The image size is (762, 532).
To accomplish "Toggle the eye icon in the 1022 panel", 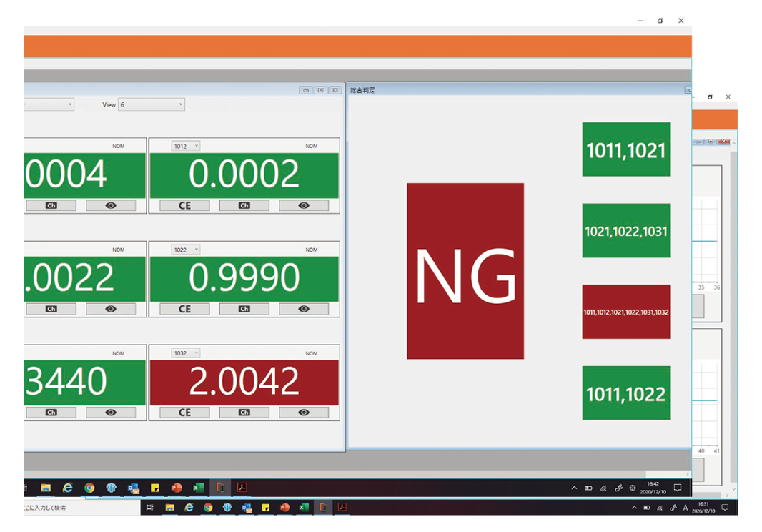I will [304, 310].
